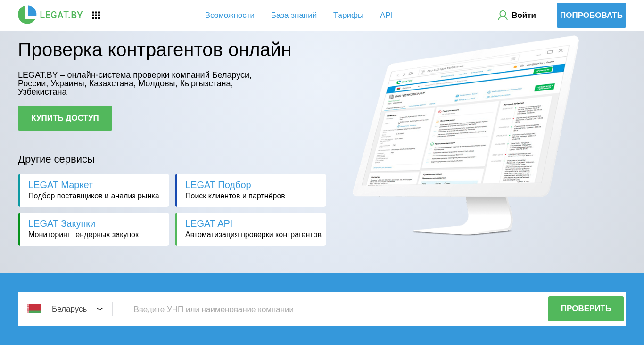The width and height of the screenshot is (644, 362).
Task: Open the LEGAT API service card
Action: coord(250,229)
